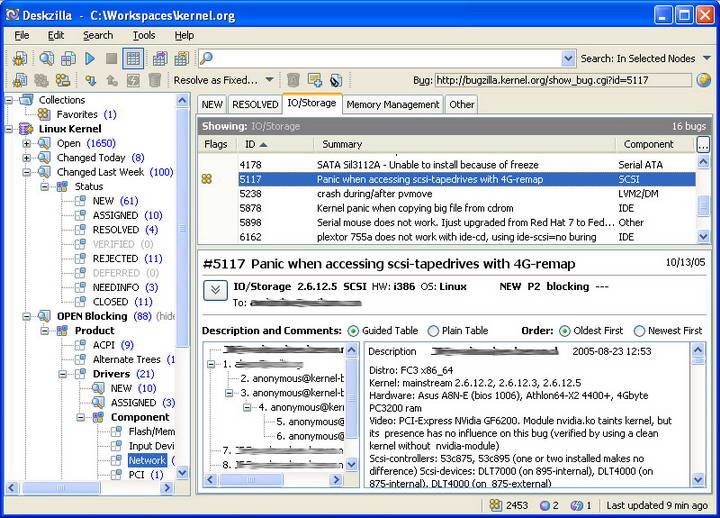Click the magnifier query icon in toolbar
Screen dimensions: 720x518
tap(46, 59)
